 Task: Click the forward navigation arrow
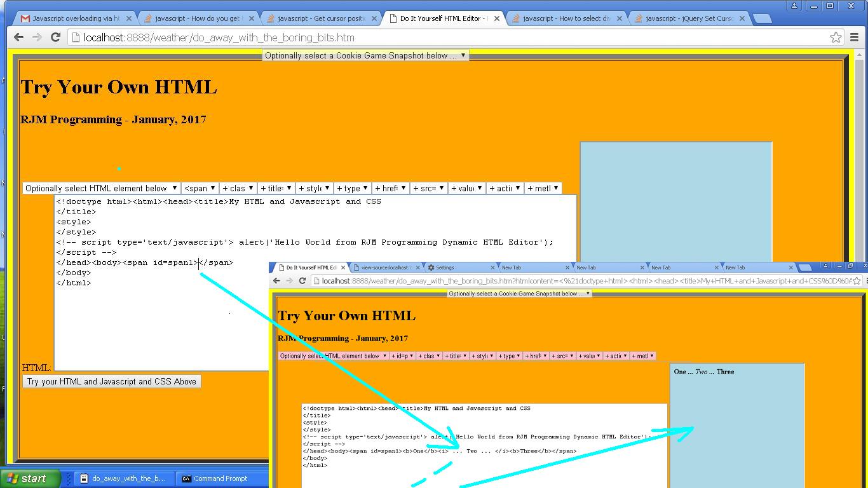[x=37, y=37]
